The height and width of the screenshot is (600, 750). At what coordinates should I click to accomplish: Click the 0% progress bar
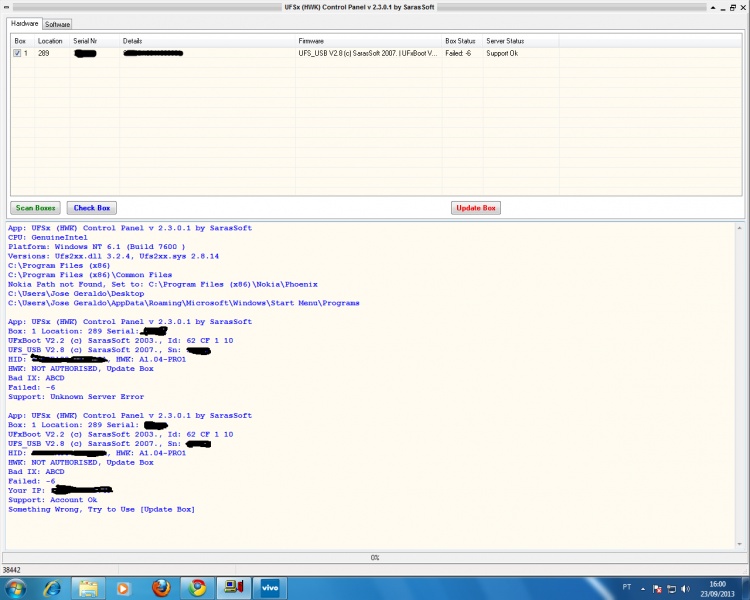pos(375,557)
